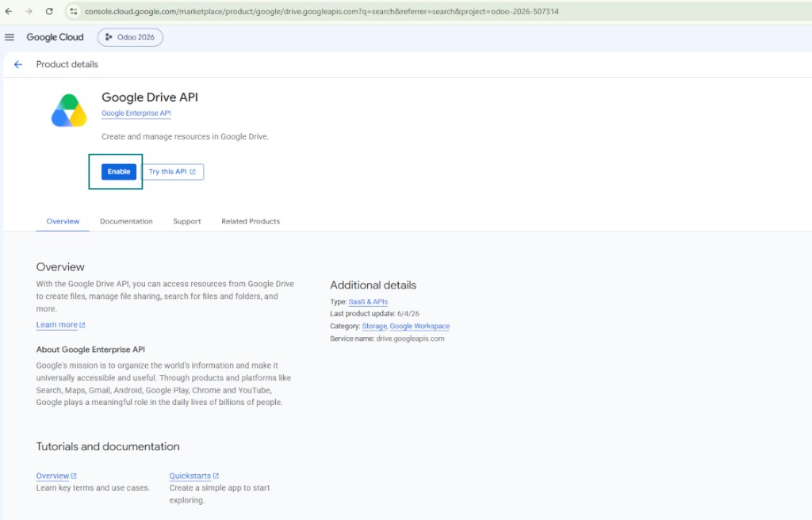Open the Related Products tab
Viewport: 812px width, 520px height.
tap(251, 221)
